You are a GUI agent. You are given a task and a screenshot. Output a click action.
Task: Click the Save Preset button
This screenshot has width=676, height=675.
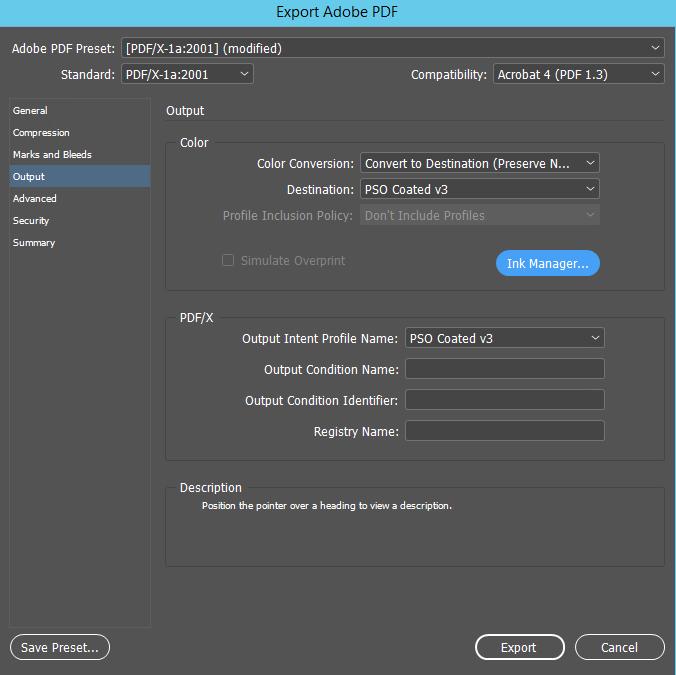(60, 647)
